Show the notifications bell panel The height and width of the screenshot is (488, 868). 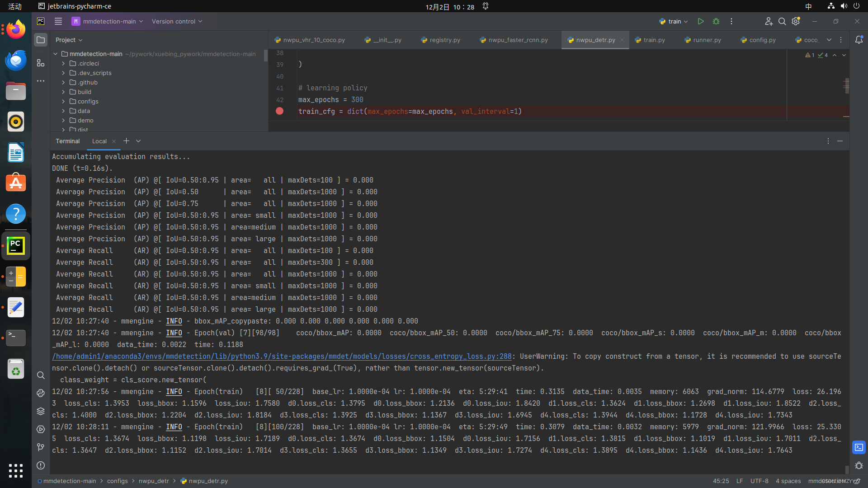pyautogui.click(x=859, y=40)
